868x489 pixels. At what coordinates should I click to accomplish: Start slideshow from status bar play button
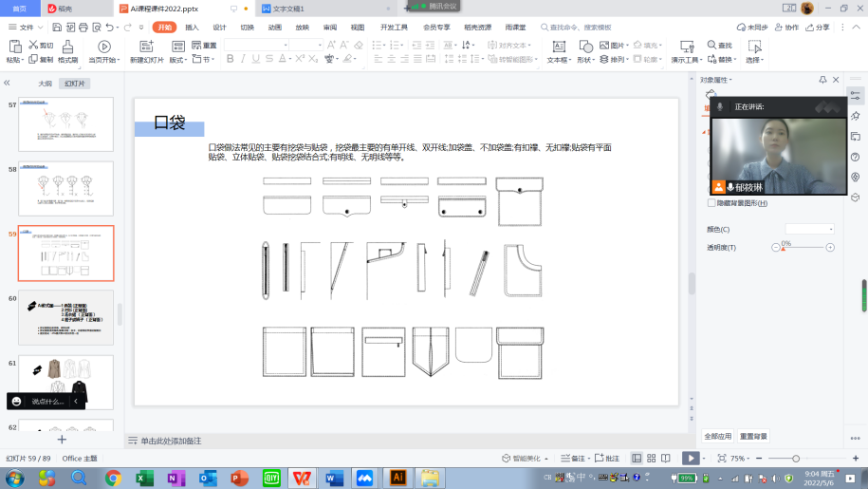(x=691, y=458)
